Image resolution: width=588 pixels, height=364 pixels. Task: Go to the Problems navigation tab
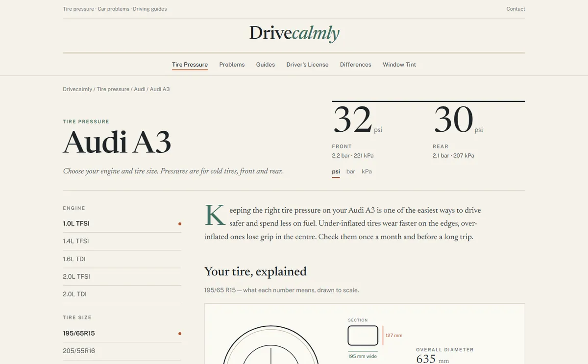pyautogui.click(x=232, y=65)
